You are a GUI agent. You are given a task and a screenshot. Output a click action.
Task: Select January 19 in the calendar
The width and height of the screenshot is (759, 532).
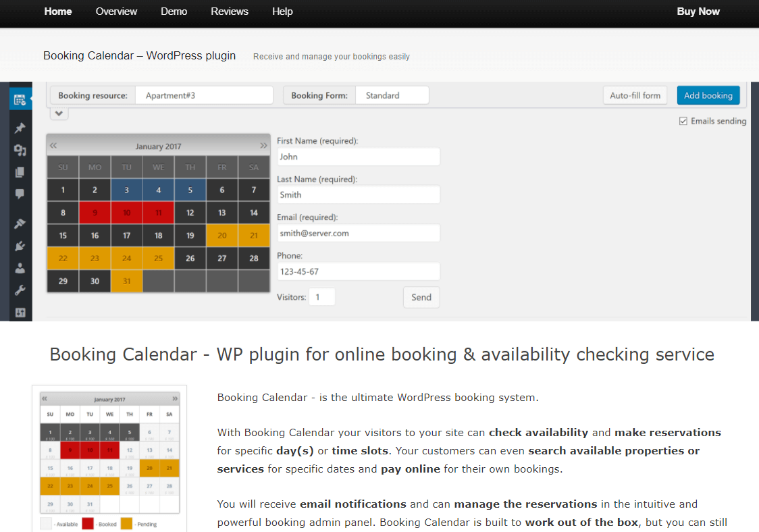[x=190, y=236]
